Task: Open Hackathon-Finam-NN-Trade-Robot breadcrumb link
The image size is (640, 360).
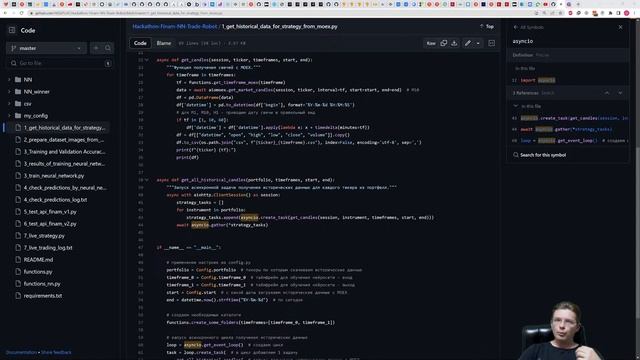Action: coord(175,27)
